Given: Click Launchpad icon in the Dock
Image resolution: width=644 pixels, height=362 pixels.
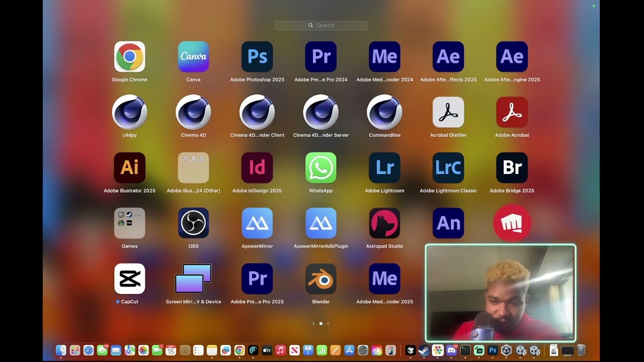Looking at the screenshot, I should point(75,350).
